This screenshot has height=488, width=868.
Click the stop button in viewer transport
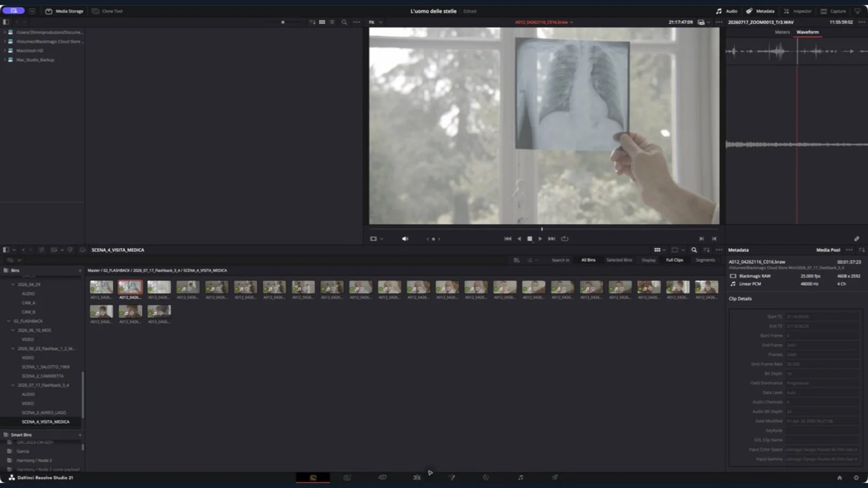pyautogui.click(x=529, y=239)
